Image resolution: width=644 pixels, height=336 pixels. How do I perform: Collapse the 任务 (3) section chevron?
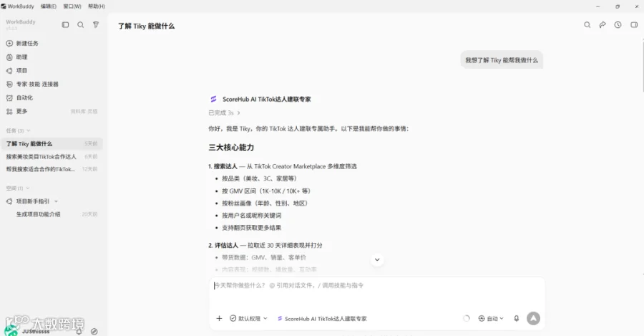pyautogui.click(x=29, y=131)
